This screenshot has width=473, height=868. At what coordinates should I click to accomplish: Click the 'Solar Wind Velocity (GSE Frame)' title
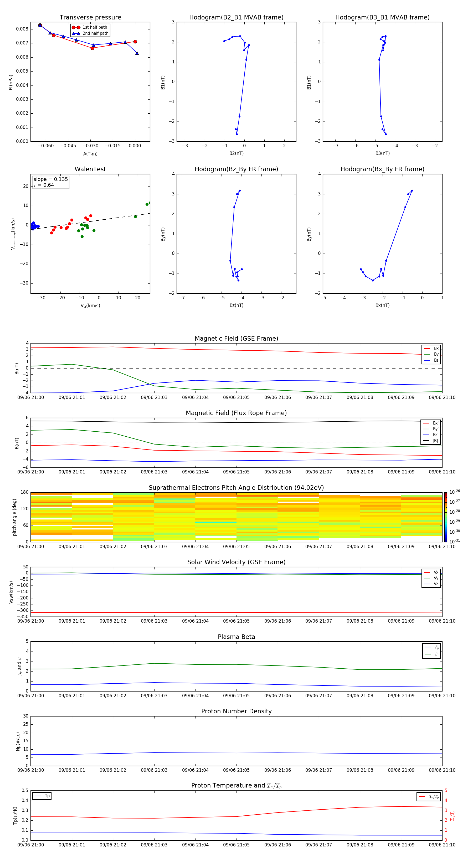[236, 562]
